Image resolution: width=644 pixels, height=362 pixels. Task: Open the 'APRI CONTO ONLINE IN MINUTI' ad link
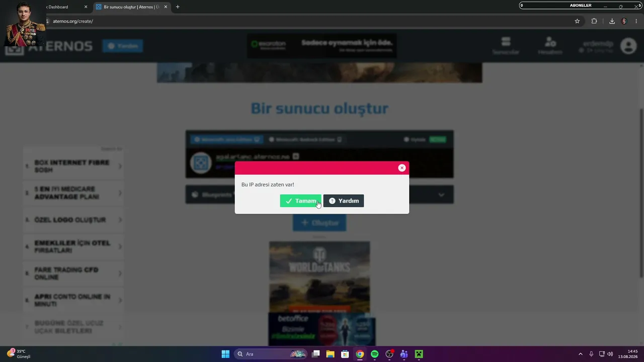point(73,300)
